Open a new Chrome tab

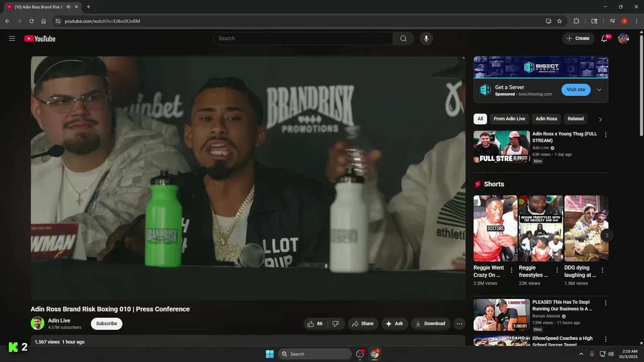pyautogui.click(x=89, y=7)
